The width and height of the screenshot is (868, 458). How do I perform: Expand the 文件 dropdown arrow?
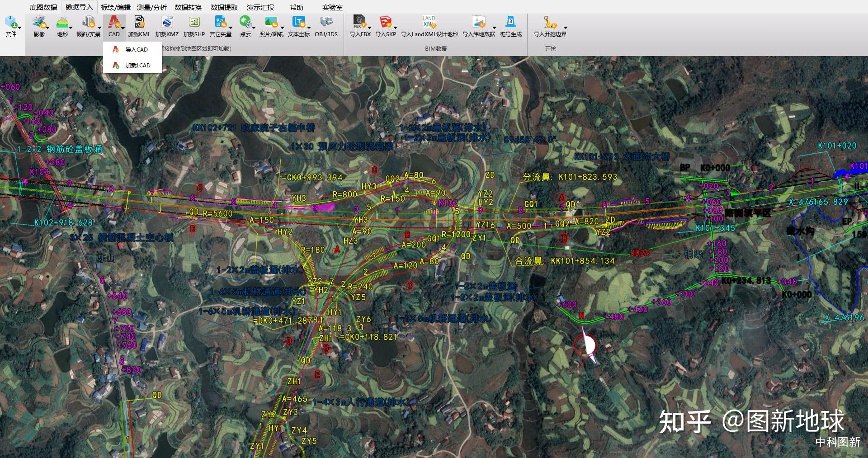pyautogui.click(x=20, y=28)
